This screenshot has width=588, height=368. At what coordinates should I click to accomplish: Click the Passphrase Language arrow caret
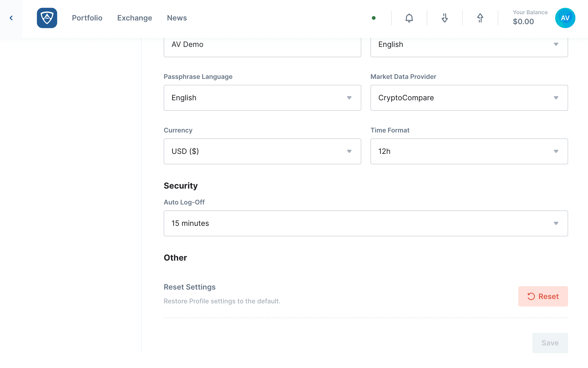click(x=349, y=98)
